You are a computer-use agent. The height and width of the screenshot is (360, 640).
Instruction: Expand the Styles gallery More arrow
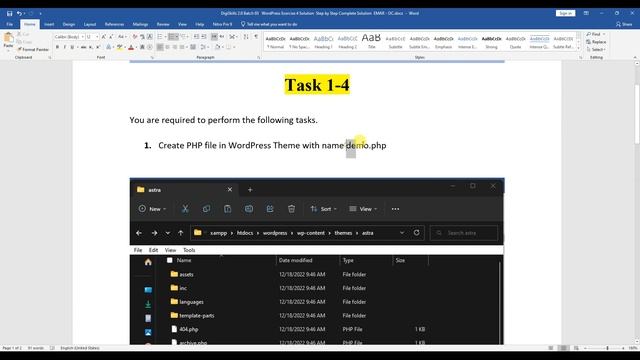(578, 48)
